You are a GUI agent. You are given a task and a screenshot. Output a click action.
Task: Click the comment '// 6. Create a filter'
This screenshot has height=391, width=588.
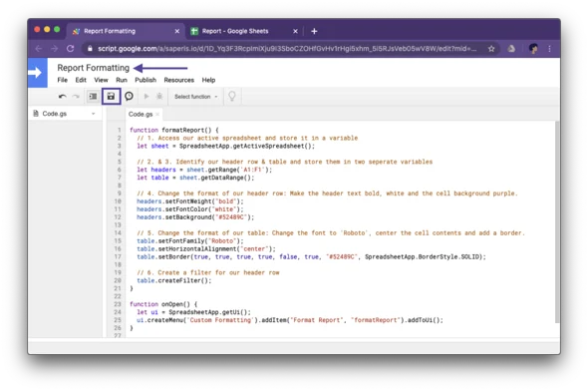[208, 272]
